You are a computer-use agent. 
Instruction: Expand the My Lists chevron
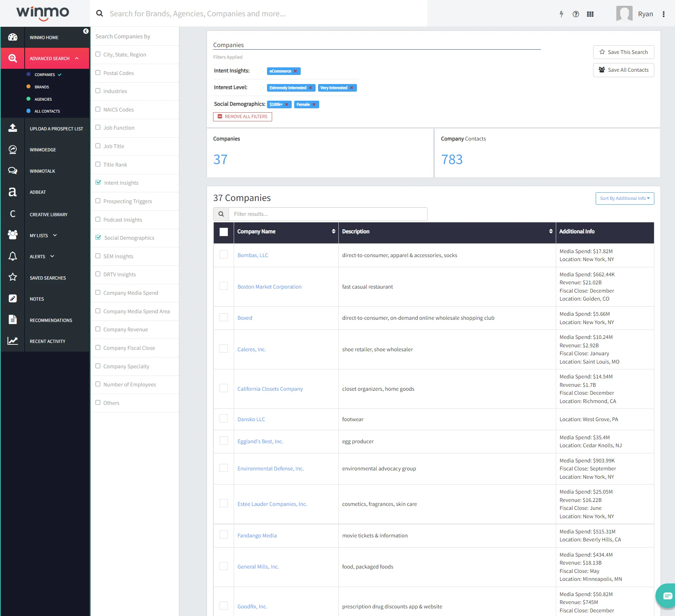55,235
